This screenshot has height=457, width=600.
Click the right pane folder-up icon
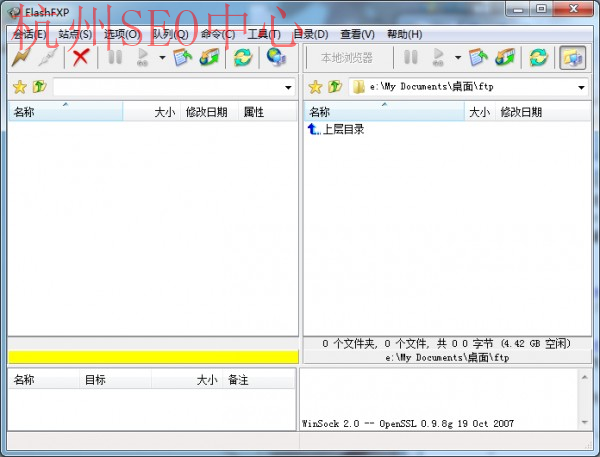[335, 87]
